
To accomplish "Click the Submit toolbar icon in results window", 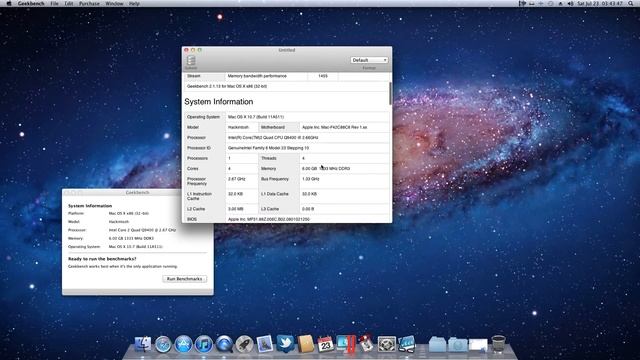I will (x=191, y=62).
